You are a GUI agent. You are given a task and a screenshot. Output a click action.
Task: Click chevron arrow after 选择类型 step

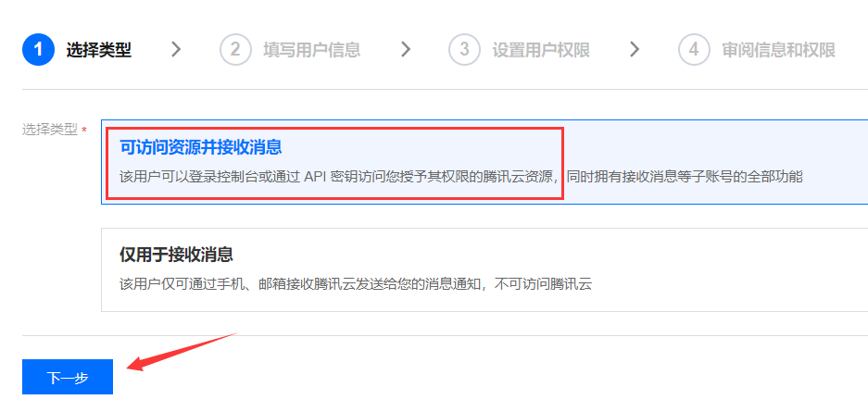[176, 50]
